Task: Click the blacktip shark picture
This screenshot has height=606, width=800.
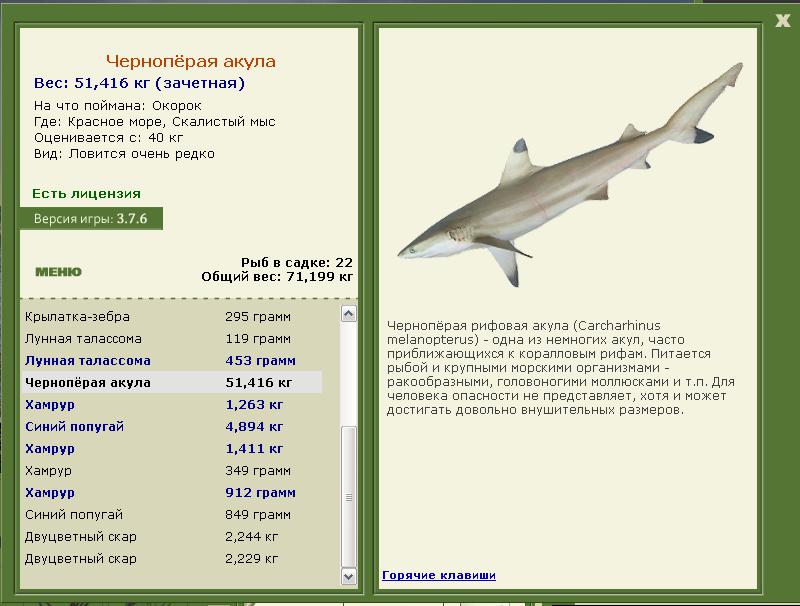Action: click(570, 175)
